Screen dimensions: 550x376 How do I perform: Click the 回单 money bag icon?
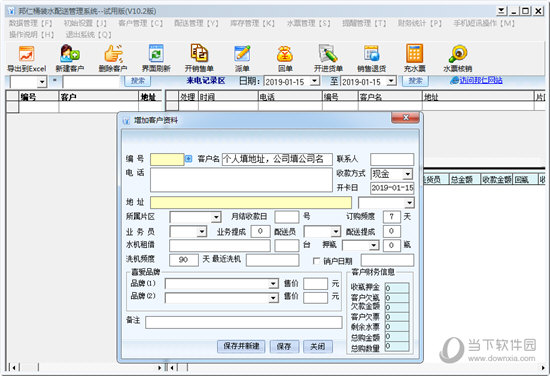285,58
